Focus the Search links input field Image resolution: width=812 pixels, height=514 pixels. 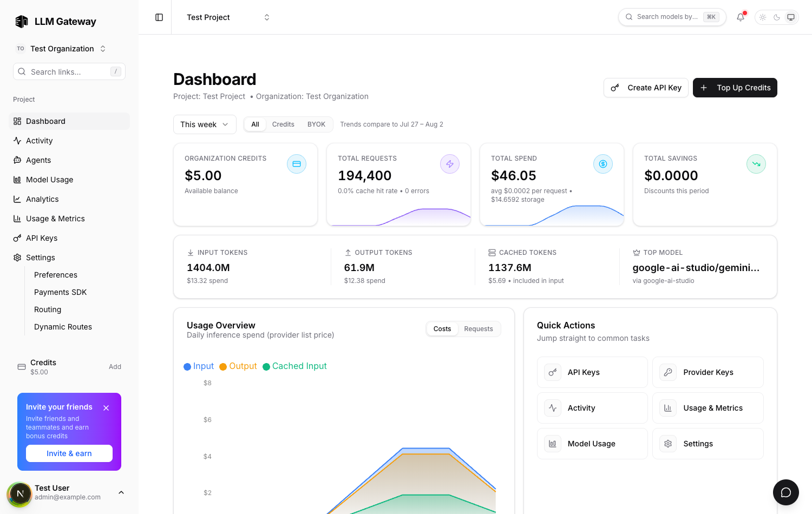(x=69, y=71)
